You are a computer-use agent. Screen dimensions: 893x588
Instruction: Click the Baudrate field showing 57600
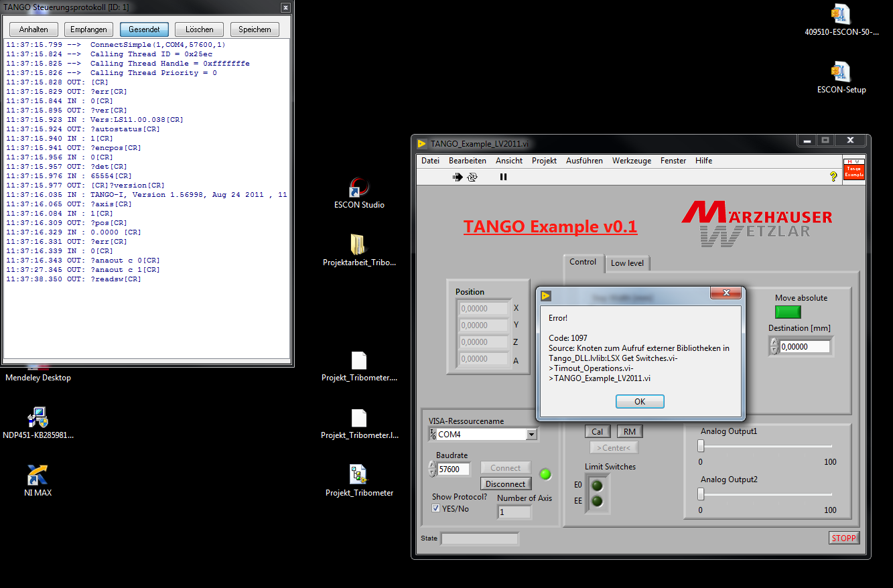[x=454, y=469]
